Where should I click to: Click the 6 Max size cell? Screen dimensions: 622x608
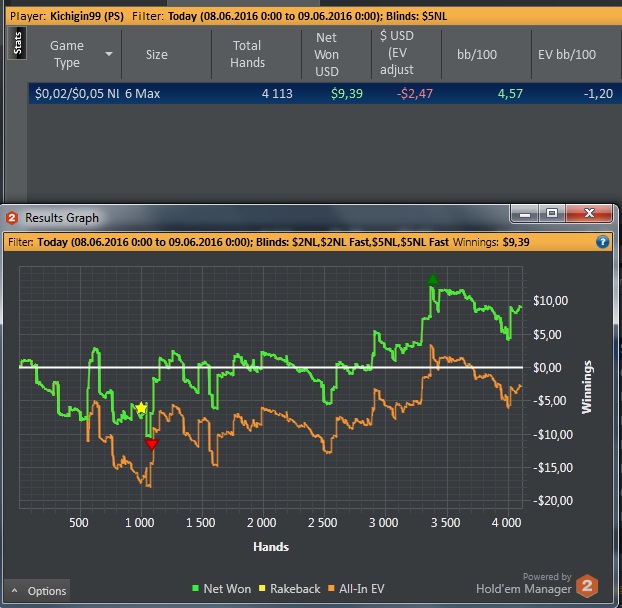point(142,94)
